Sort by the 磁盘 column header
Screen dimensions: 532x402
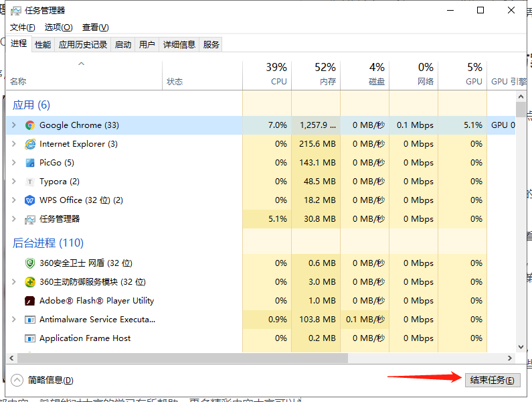tap(365, 76)
